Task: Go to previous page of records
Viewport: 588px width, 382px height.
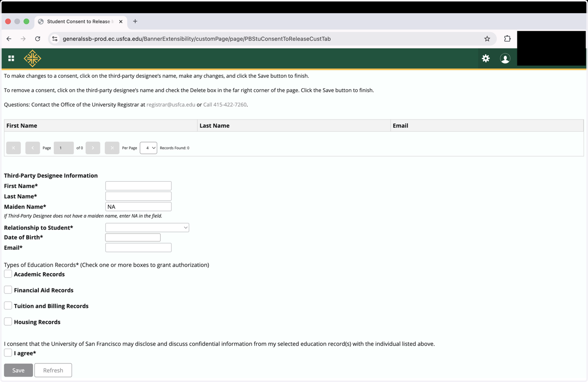Action: coord(32,148)
